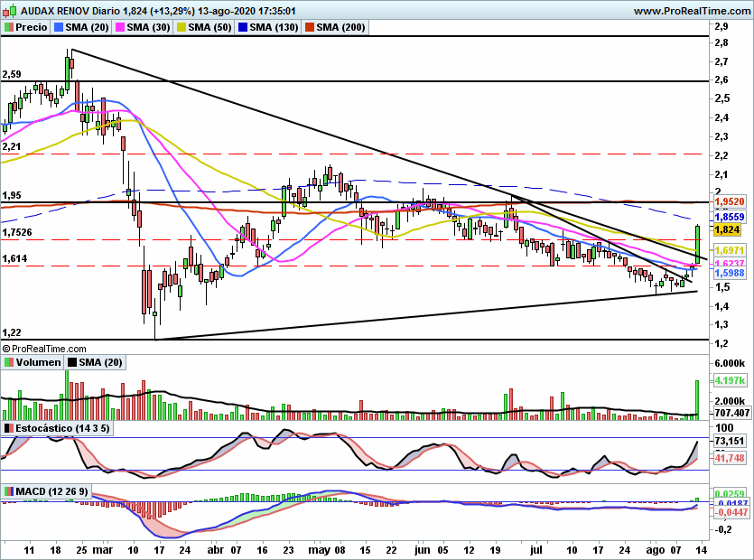Click the 1,9520 SMA 200 value tag
The image size is (754, 560).
click(x=730, y=202)
